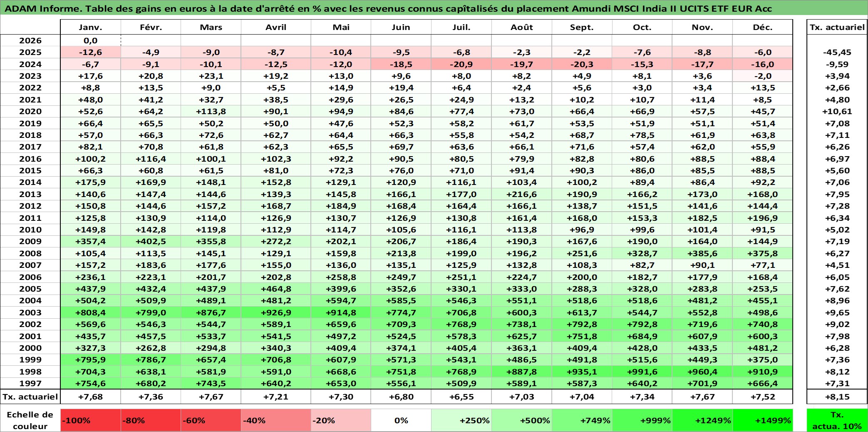Click the -80% color scale swatch
This screenshot has width=868, height=432.
(151, 420)
